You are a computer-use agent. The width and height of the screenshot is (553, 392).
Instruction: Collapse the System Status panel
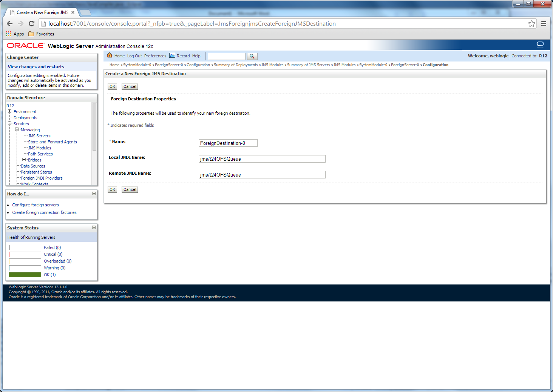point(94,228)
